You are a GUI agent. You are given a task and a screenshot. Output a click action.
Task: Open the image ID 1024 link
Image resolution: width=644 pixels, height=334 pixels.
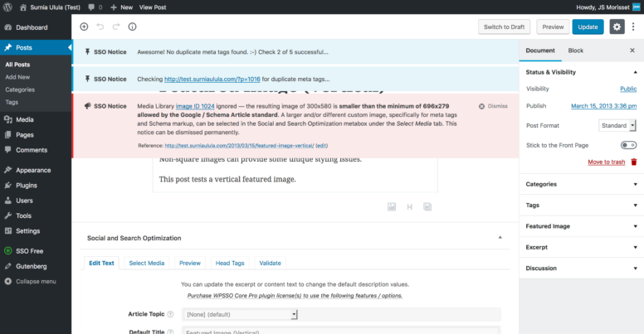coord(195,106)
